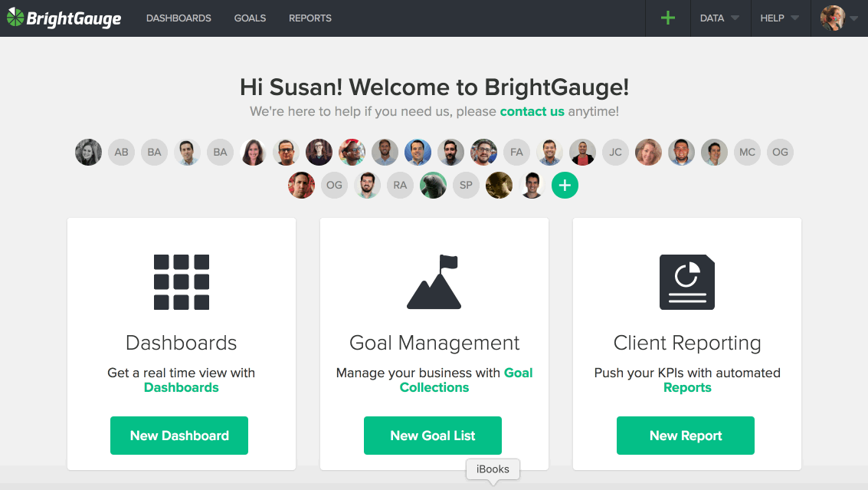Click the 'Goal Management' heading
This screenshot has height=490, width=868.
coord(434,343)
